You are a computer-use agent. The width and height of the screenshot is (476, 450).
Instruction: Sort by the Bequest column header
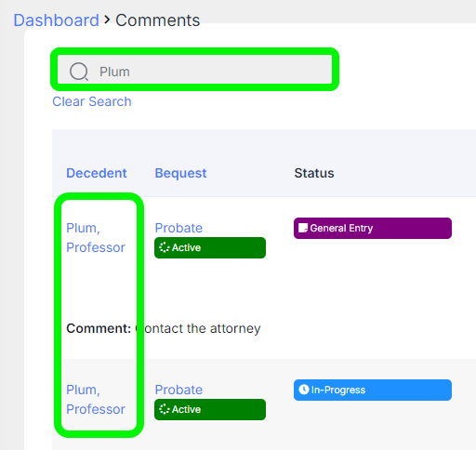tap(180, 173)
